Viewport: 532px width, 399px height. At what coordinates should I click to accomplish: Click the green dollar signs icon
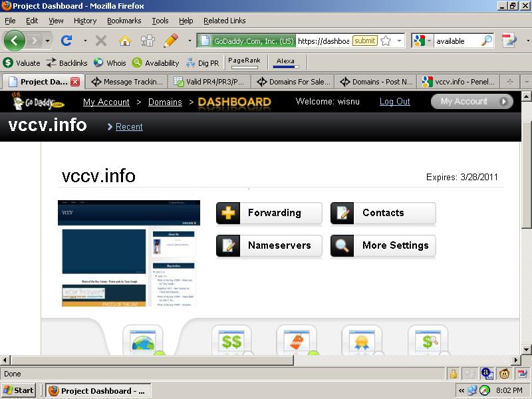point(231,342)
